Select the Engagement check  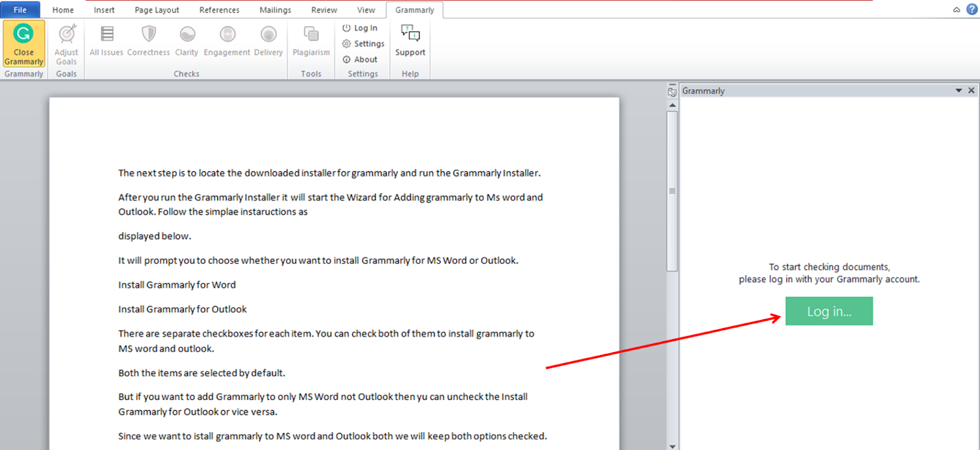point(227,42)
